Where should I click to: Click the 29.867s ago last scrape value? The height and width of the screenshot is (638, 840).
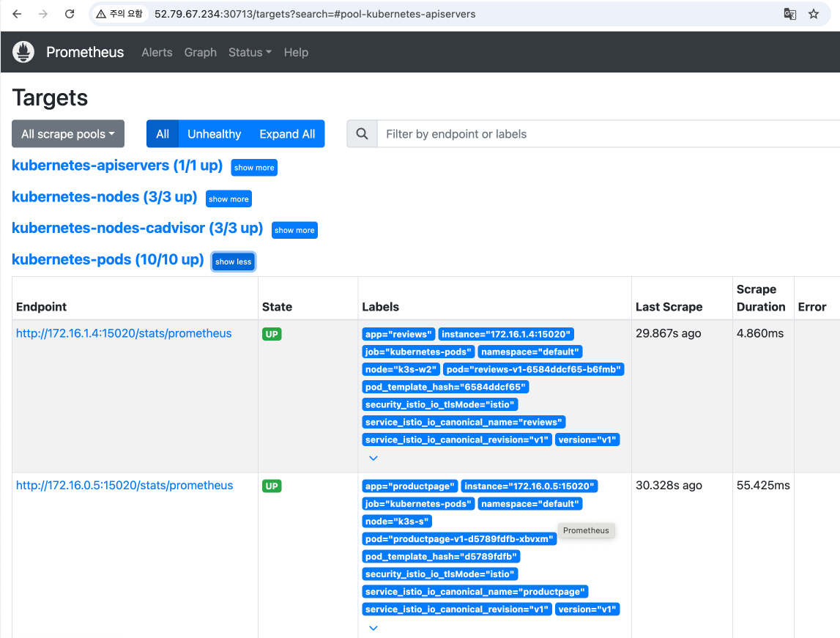(668, 333)
